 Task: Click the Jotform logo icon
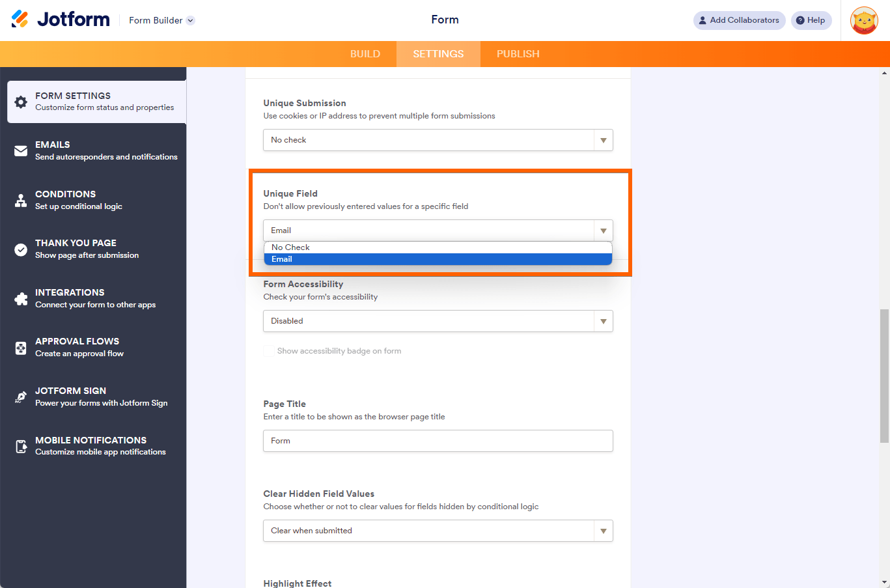20,20
